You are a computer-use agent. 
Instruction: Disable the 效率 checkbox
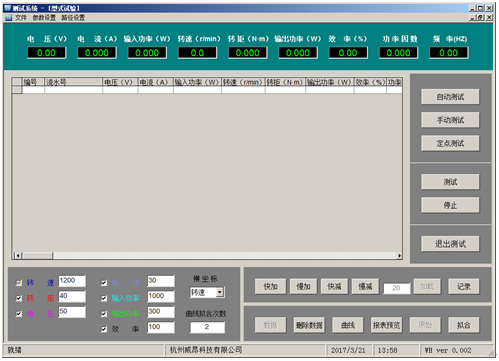[104, 329]
